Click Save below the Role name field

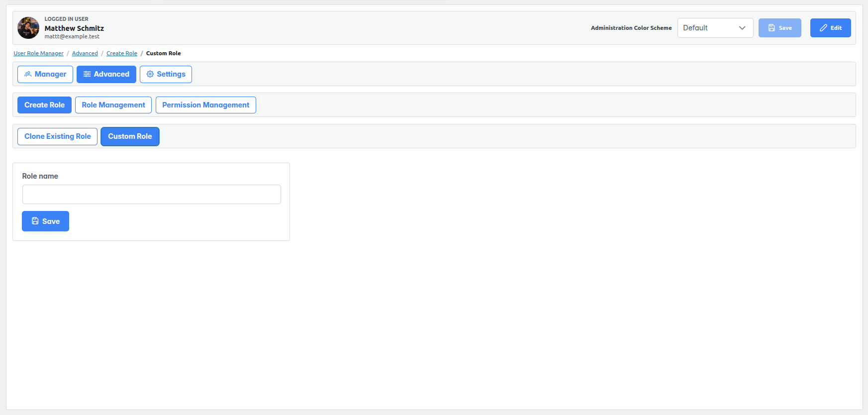[45, 221]
